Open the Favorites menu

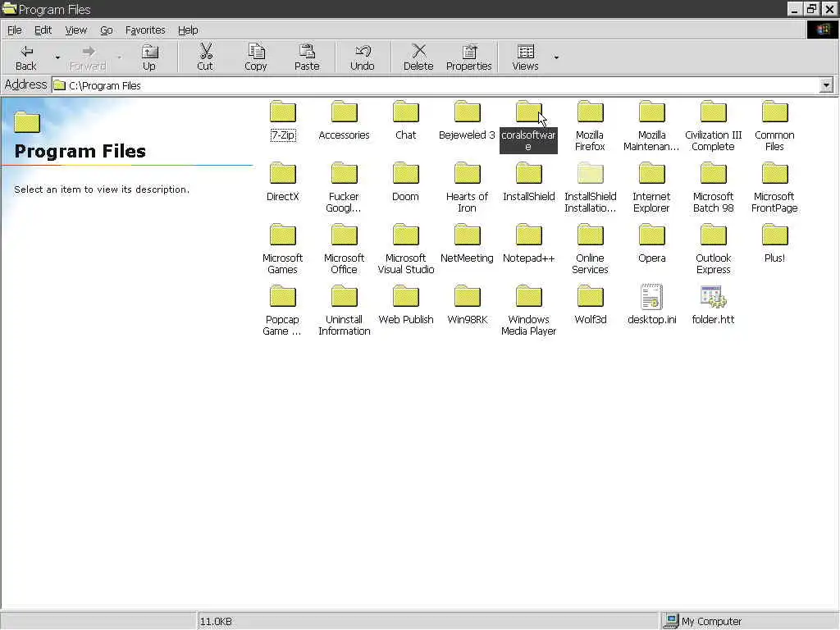[145, 30]
